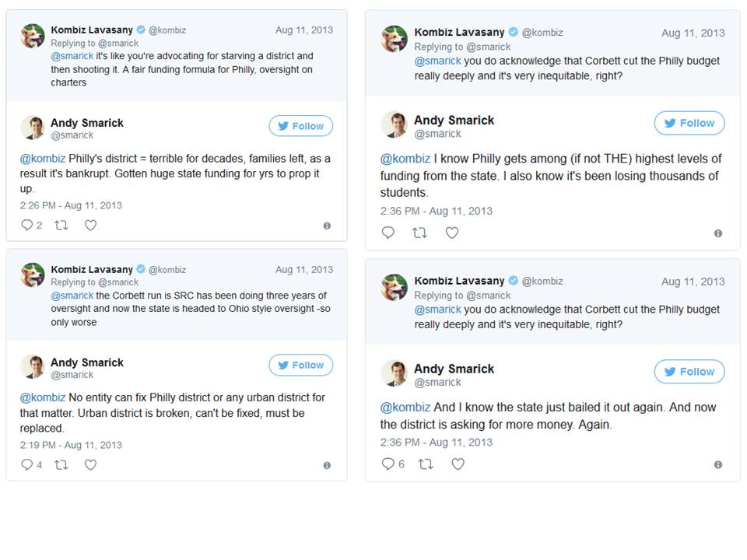
Task: Click Kombiz Lavasany corgi avatar in SRC reply
Action: click(x=33, y=275)
